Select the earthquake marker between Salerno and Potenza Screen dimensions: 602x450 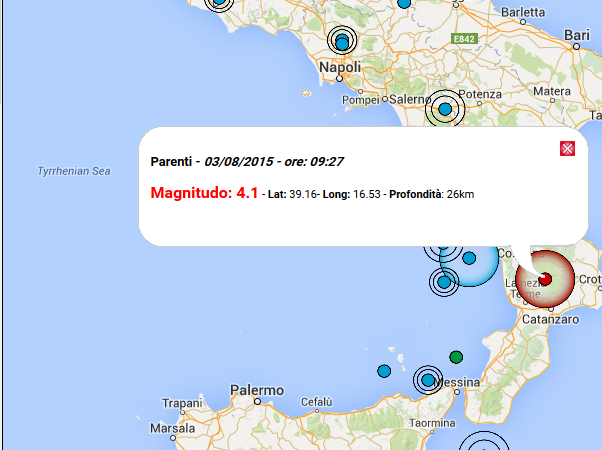445,109
